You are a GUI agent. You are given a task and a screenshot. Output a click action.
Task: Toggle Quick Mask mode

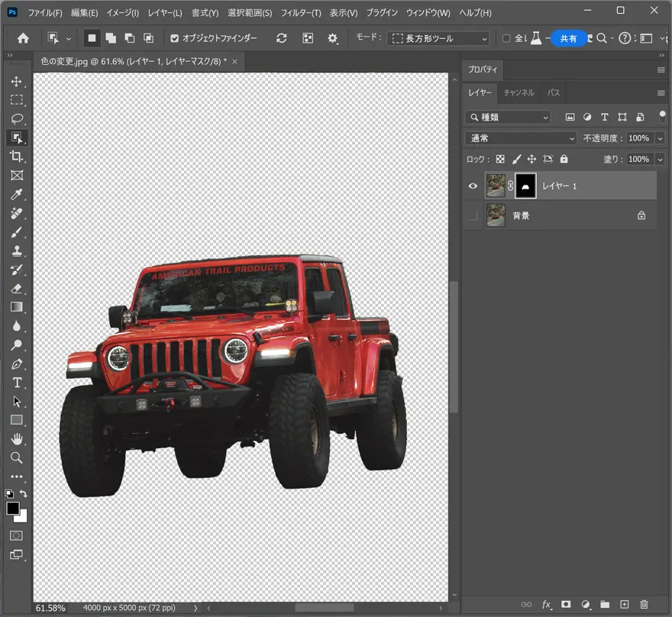(x=17, y=535)
